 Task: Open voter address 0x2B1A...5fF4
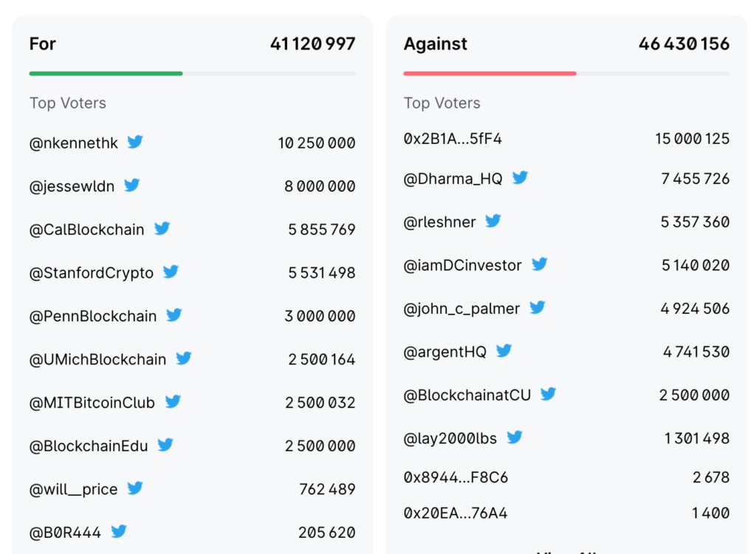pos(453,139)
